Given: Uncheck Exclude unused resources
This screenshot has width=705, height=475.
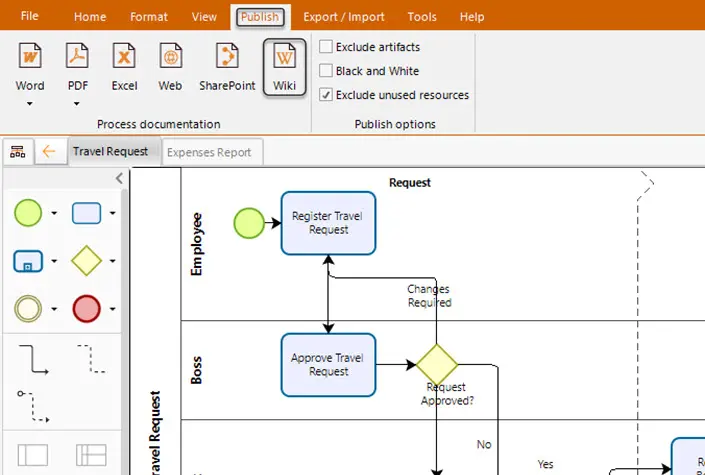Looking at the screenshot, I should click(x=326, y=95).
